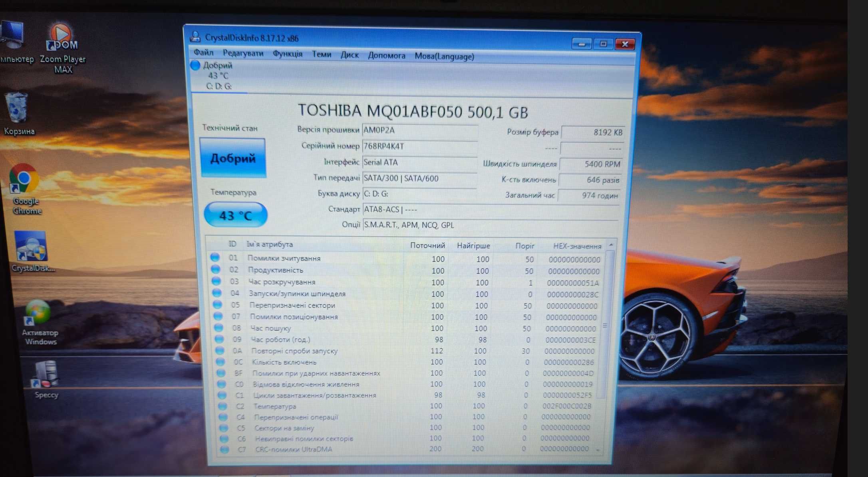Click the status dot for C0 Відмова відключення живлення

click(221, 384)
